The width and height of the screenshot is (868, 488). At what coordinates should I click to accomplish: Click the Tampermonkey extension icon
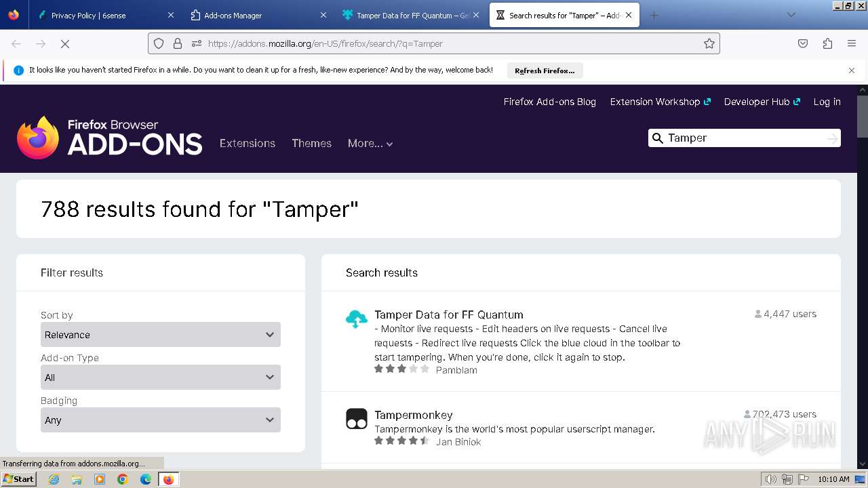pyautogui.click(x=357, y=419)
